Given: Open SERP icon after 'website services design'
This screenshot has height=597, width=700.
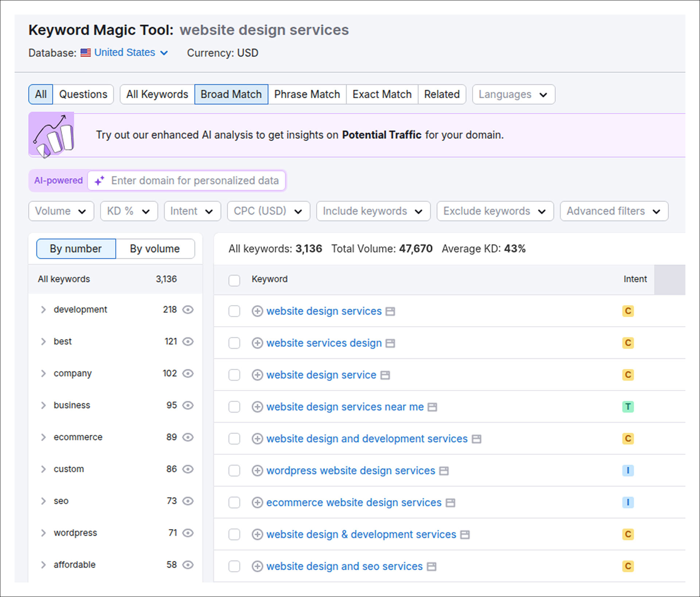Looking at the screenshot, I should pos(390,343).
